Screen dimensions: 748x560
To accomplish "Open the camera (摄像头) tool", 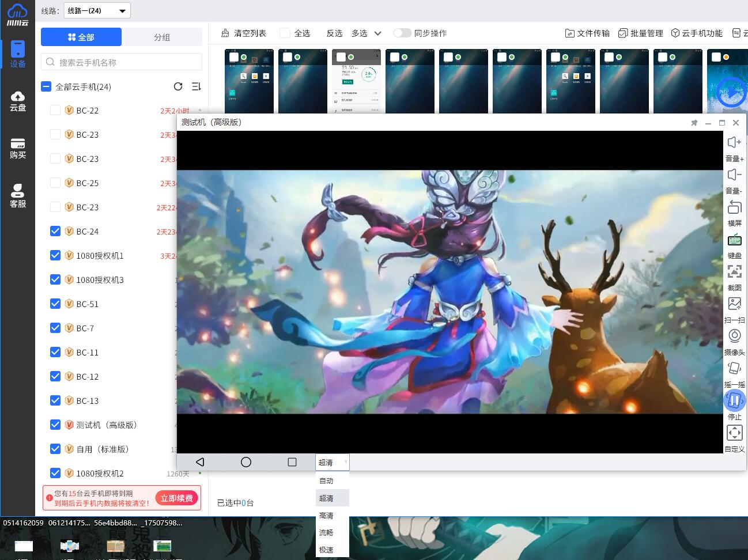I will (x=734, y=336).
